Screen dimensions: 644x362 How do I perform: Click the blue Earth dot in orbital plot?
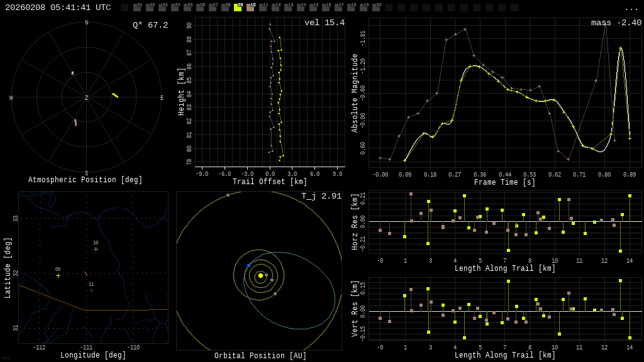[x=248, y=265]
